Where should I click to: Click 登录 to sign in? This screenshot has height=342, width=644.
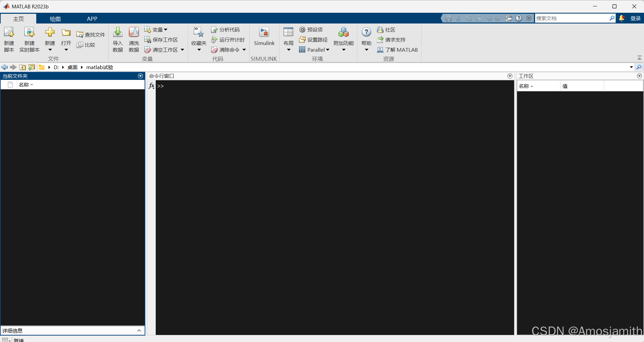(x=635, y=18)
